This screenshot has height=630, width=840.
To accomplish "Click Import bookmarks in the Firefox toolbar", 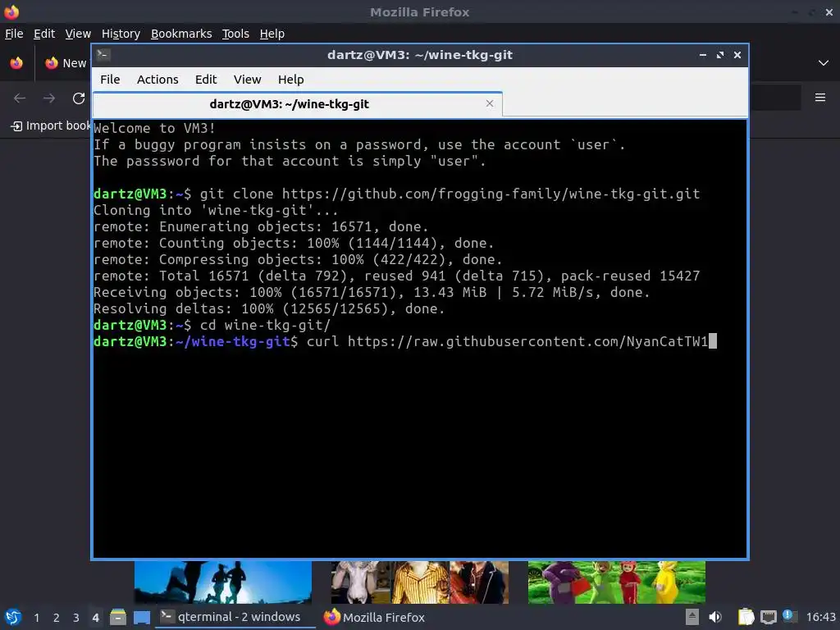I will pyautogui.click(x=52, y=126).
